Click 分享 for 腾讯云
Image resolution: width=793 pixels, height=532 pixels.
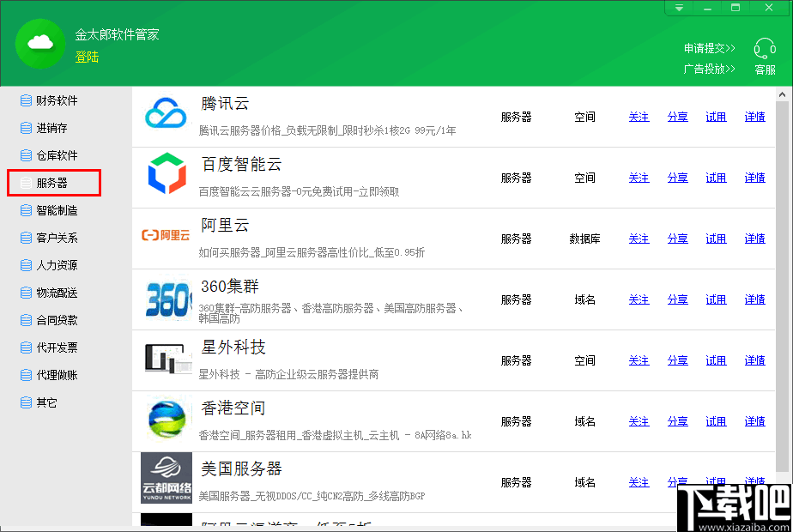point(677,117)
